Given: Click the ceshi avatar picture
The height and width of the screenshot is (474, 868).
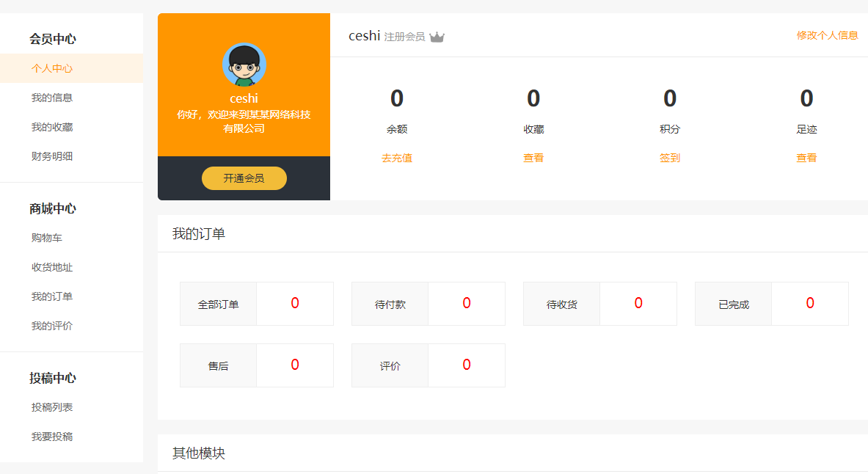Looking at the screenshot, I should pyautogui.click(x=244, y=65).
